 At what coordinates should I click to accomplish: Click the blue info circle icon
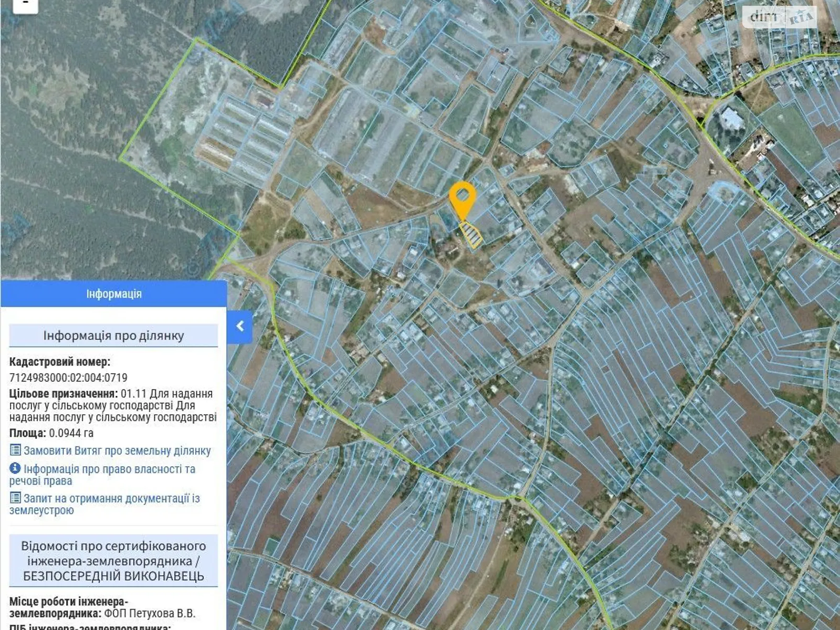click(15, 468)
